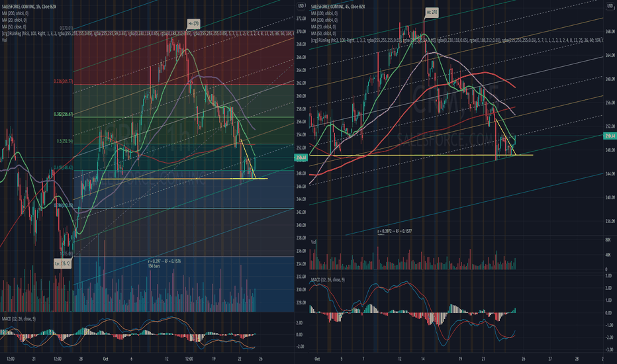Click the Hi: 270 label on 45-minute chart
The width and height of the screenshot is (617, 364).
432,12
